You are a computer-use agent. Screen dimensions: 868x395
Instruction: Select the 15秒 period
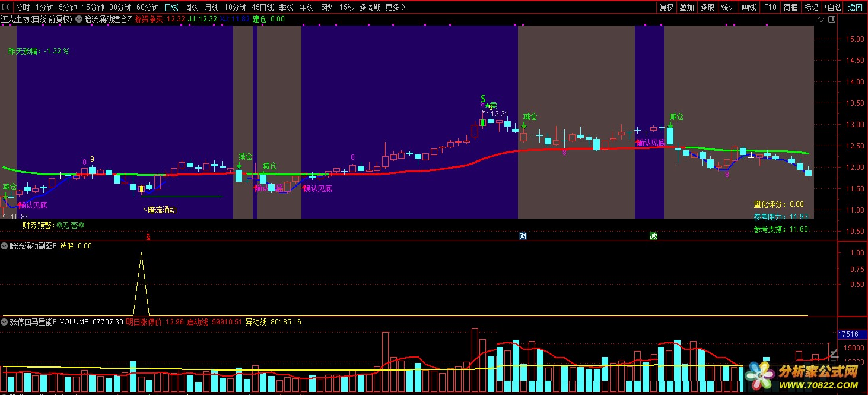(346, 7)
